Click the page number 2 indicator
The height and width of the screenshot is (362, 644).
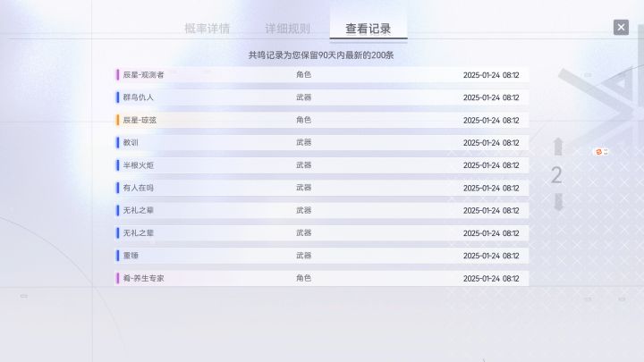click(556, 175)
